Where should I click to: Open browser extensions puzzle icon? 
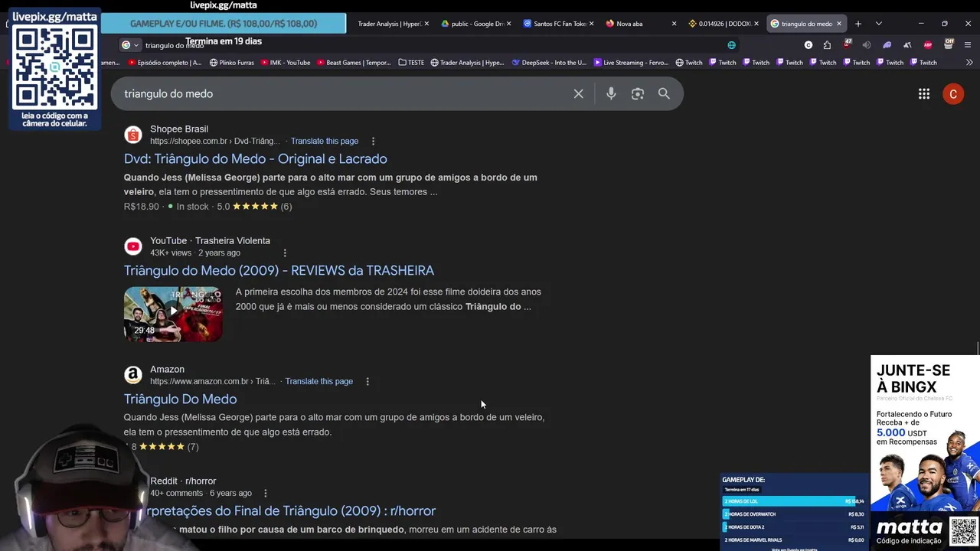(827, 45)
